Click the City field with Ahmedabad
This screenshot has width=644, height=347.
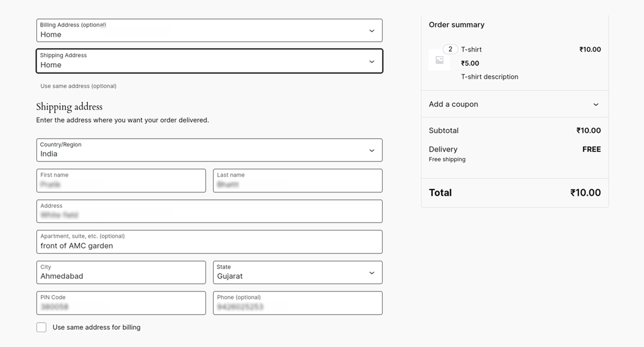(121, 272)
